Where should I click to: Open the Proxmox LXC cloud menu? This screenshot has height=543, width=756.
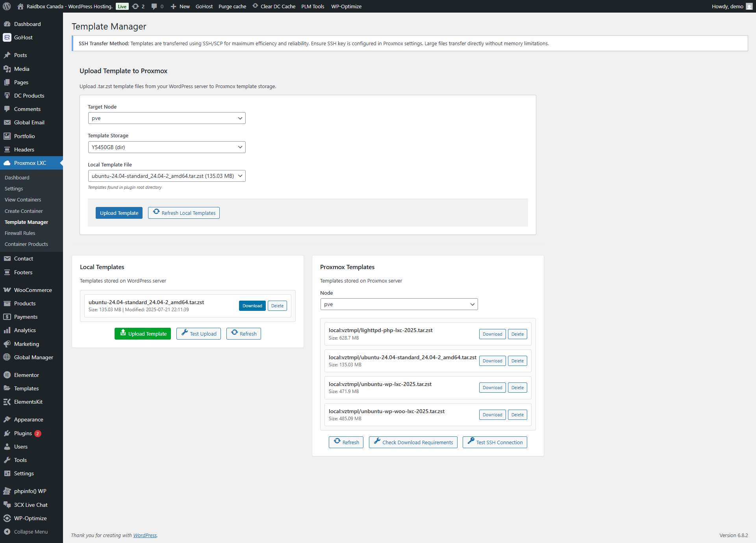pyautogui.click(x=30, y=163)
